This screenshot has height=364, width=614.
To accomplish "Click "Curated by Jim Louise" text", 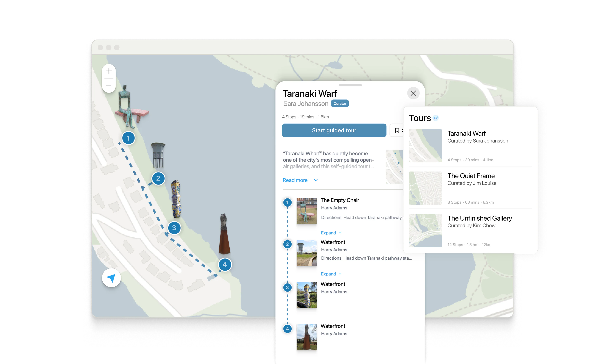I will (472, 183).
